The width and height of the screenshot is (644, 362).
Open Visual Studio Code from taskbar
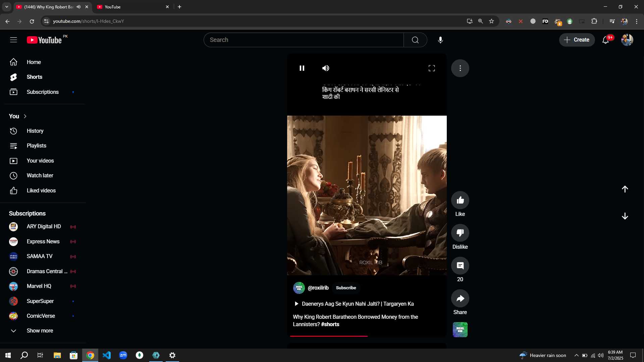pyautogui.click(x=107, y=355)
